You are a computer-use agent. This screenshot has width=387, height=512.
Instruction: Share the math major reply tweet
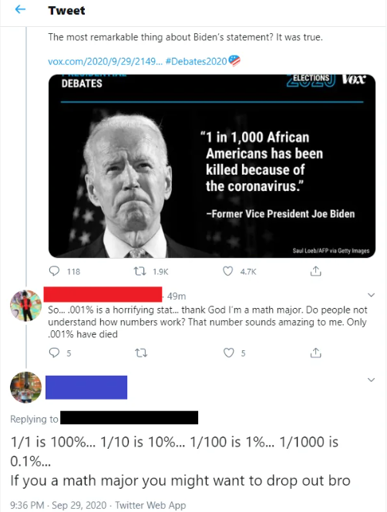(316, 352)
